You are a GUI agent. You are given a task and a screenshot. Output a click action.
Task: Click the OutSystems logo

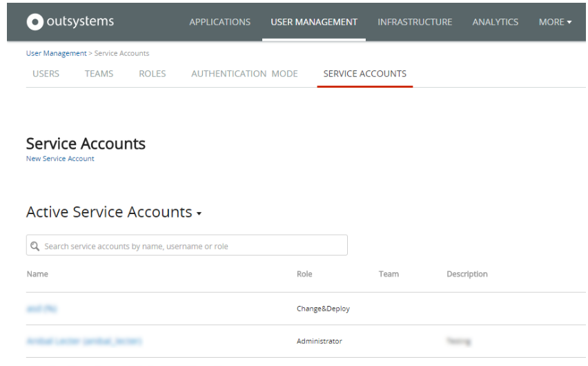pos(70,22)
